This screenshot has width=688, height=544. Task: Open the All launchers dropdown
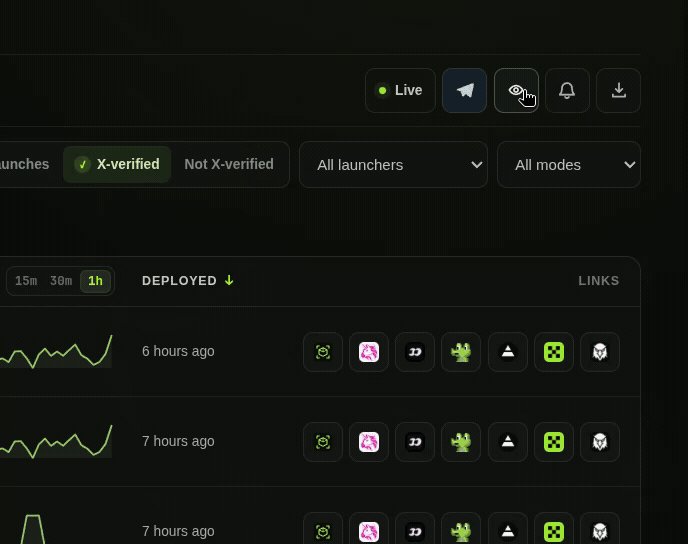coord(393,165)
